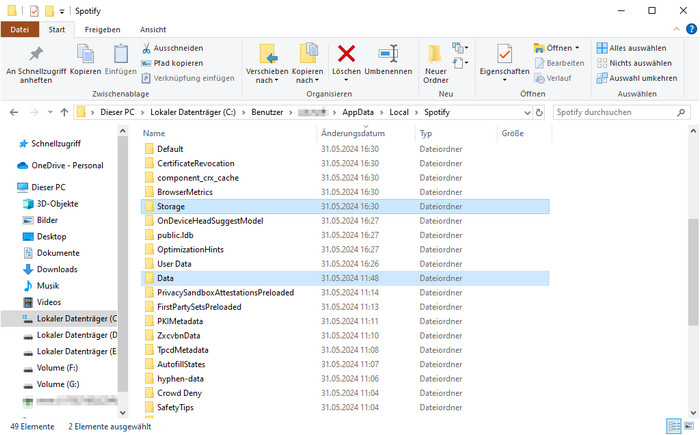Open Verschieben nach dropdown
The width and height of the screenshot is (700, 435).
coord(267,80)
